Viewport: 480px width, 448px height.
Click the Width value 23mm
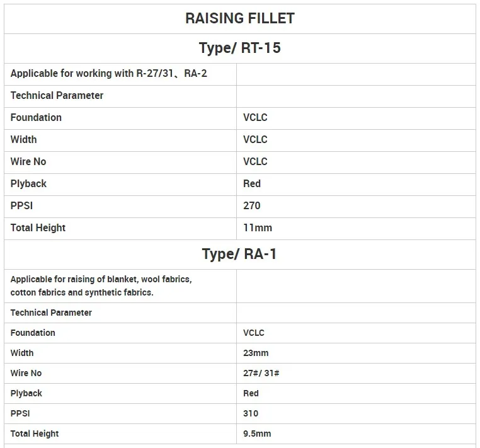(x=256, y=353)
